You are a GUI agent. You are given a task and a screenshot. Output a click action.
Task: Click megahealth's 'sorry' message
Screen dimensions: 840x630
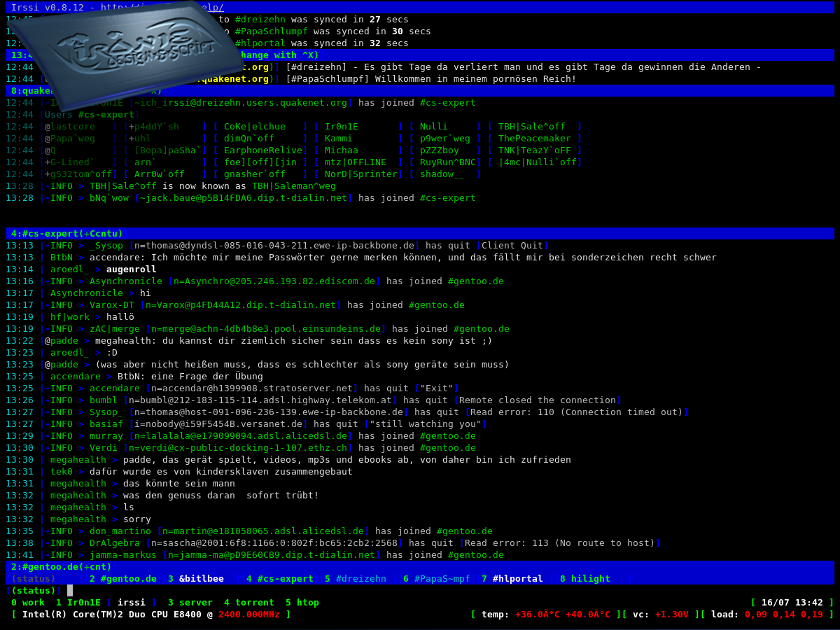pyautogui.click(x=137, y=519)
